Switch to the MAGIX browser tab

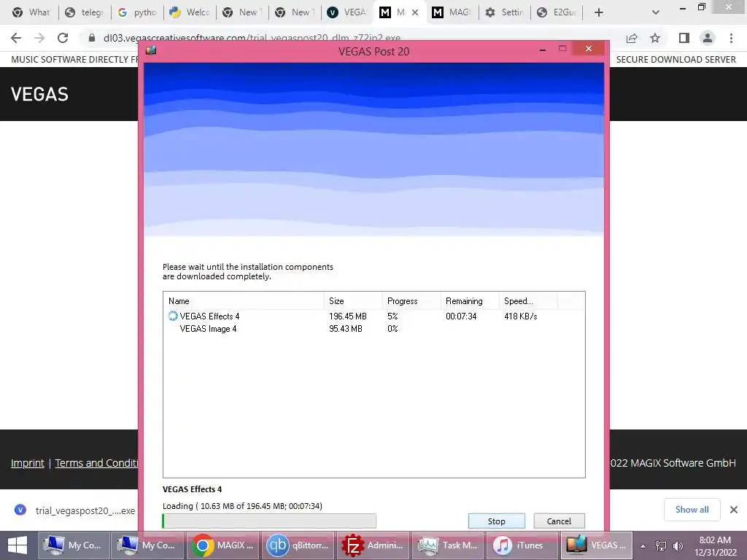point(452,12)
